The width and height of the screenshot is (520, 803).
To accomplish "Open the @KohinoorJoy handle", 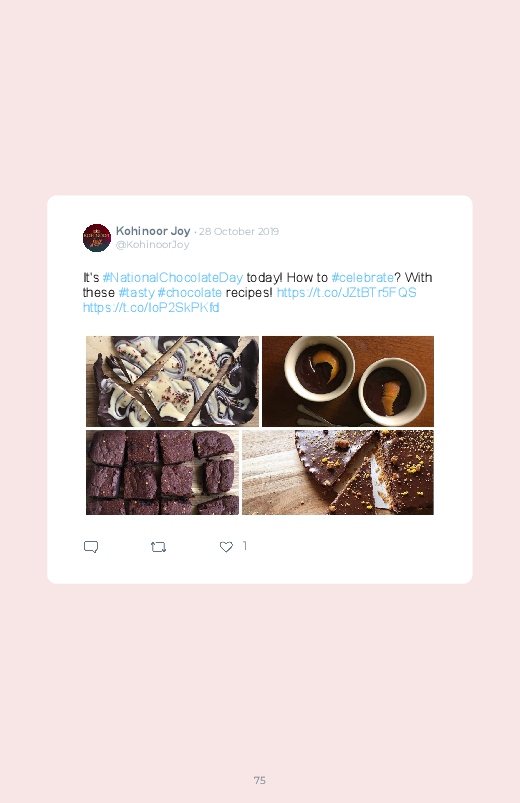I will [152, 244].
